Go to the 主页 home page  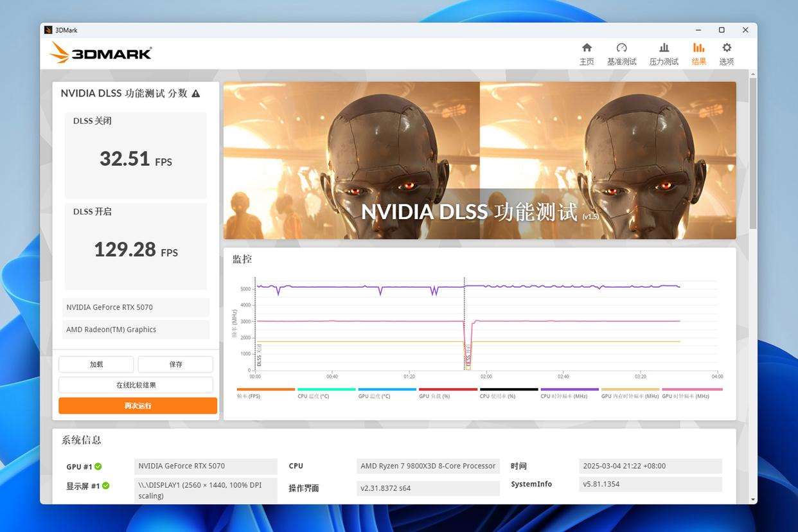pos(587,54)
